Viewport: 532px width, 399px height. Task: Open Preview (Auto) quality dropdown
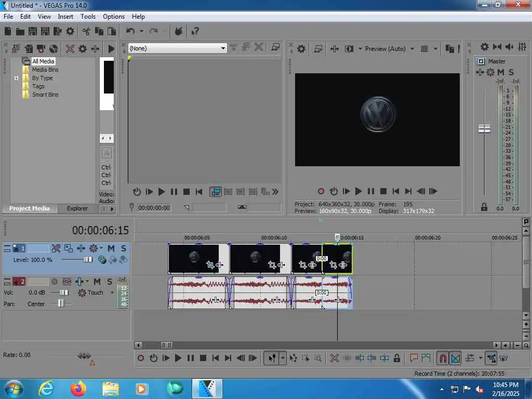pyautogui.click(x=412, y=49)
